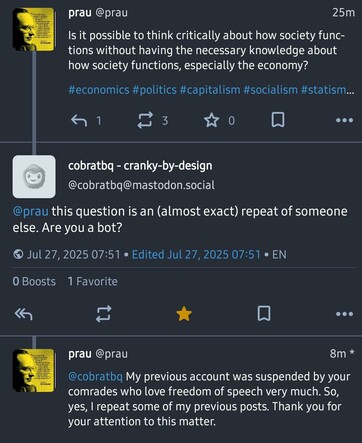This screenshot has height=443, width=362.
Task: Open the 1 Favorite list
Action: pos(93,282)
